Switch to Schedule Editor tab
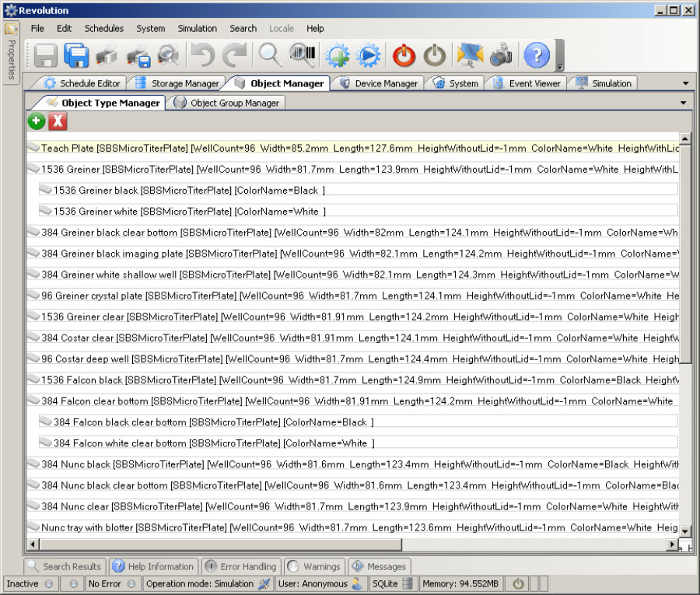Image resolution: width=700 pixels, height=595 pixels. point(82,83)
